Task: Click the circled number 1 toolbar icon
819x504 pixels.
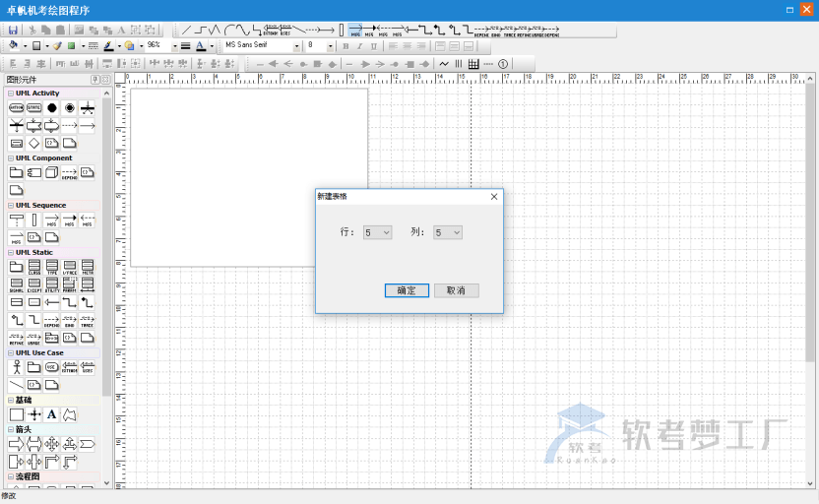Action: [503, 63]
